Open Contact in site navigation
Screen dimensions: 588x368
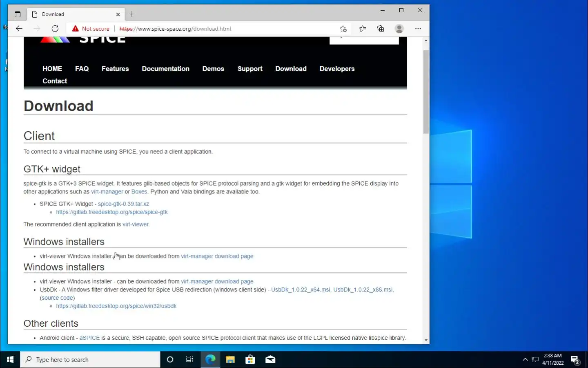pyautogui.click(x=55, y=81)
